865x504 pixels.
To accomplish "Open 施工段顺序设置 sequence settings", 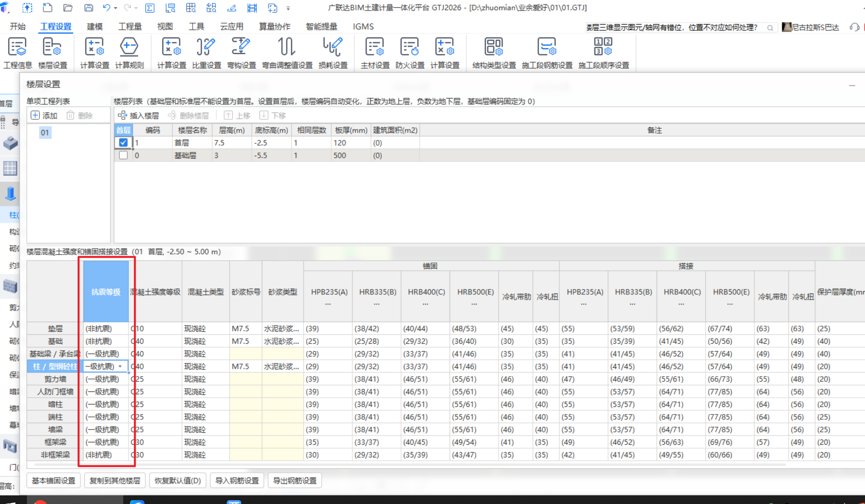I will coord(604,53).
